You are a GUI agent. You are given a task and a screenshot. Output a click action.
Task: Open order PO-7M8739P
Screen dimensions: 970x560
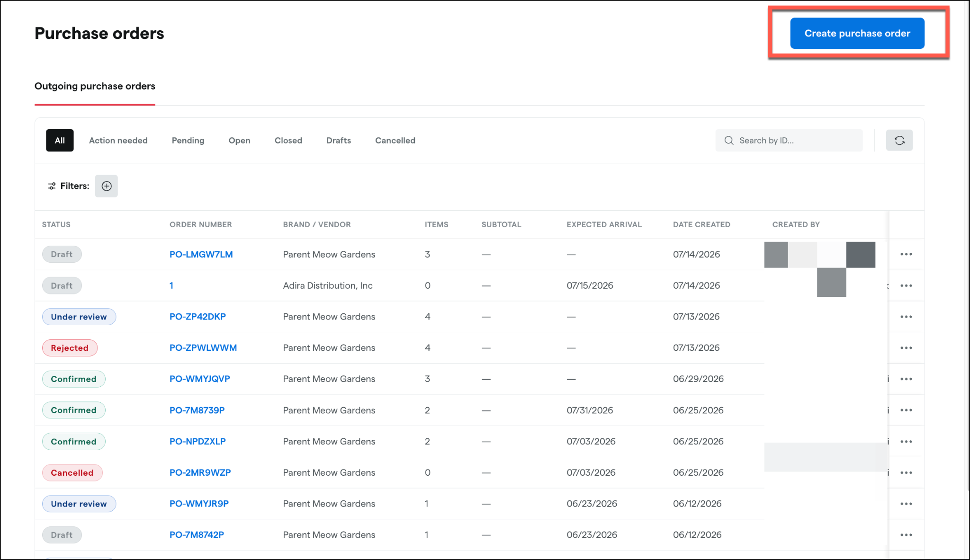click(197, 410)
